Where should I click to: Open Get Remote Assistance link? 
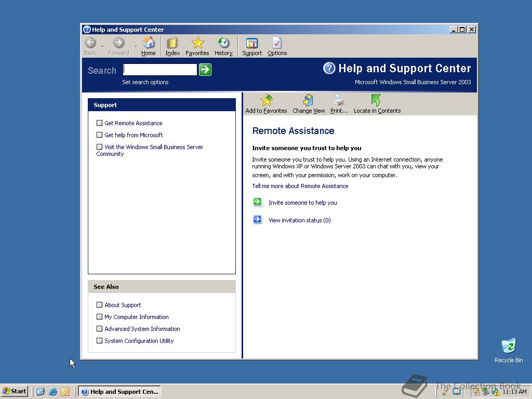pos(134,123)
